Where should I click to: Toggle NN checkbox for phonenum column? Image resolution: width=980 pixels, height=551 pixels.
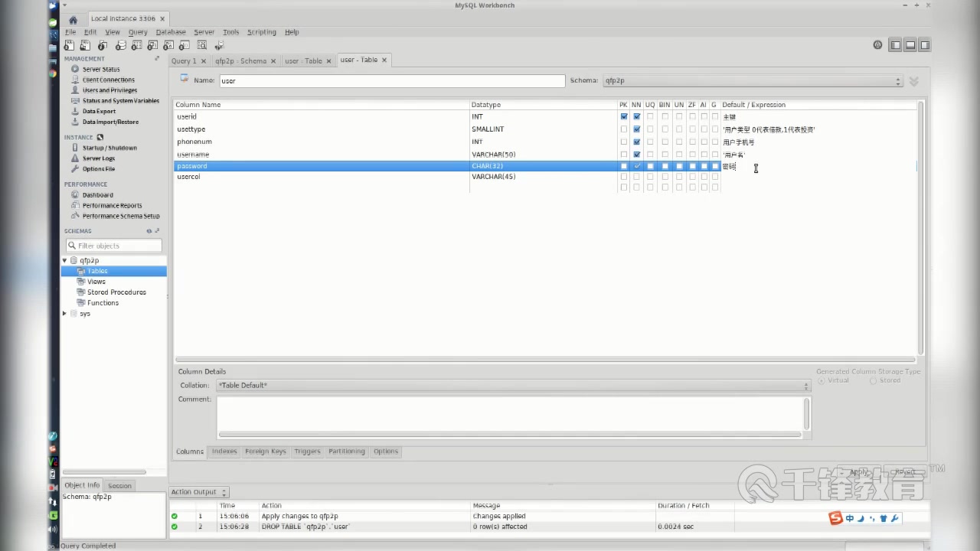click(637, 142)
